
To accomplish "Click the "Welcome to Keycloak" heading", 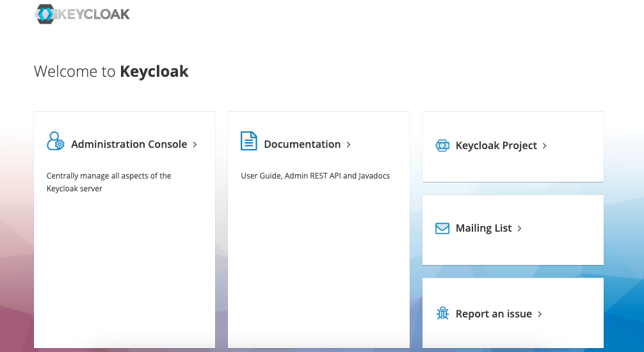I will (111, 72).
